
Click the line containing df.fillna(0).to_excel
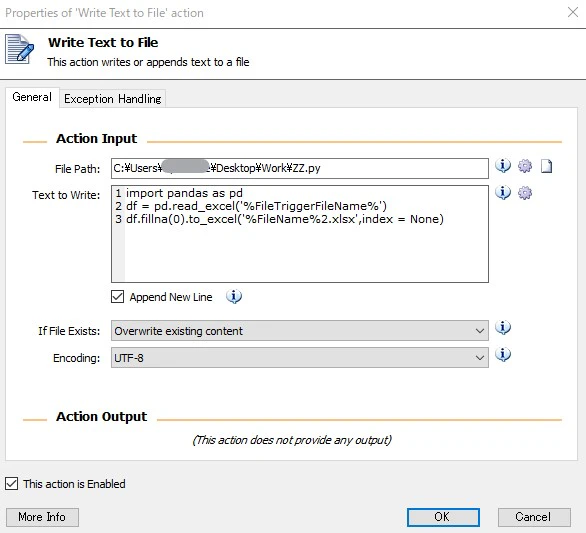point(285,219)
